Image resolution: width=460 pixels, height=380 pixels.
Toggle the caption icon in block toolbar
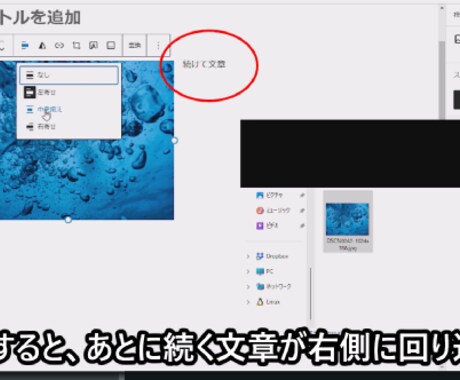coord(111,45)
